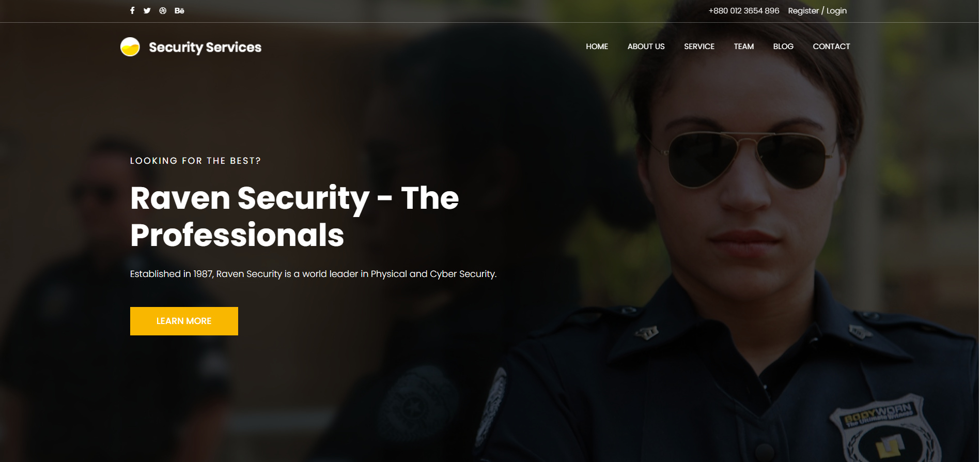Click the Raven Security headline text
980x462 pixels.
294,217
